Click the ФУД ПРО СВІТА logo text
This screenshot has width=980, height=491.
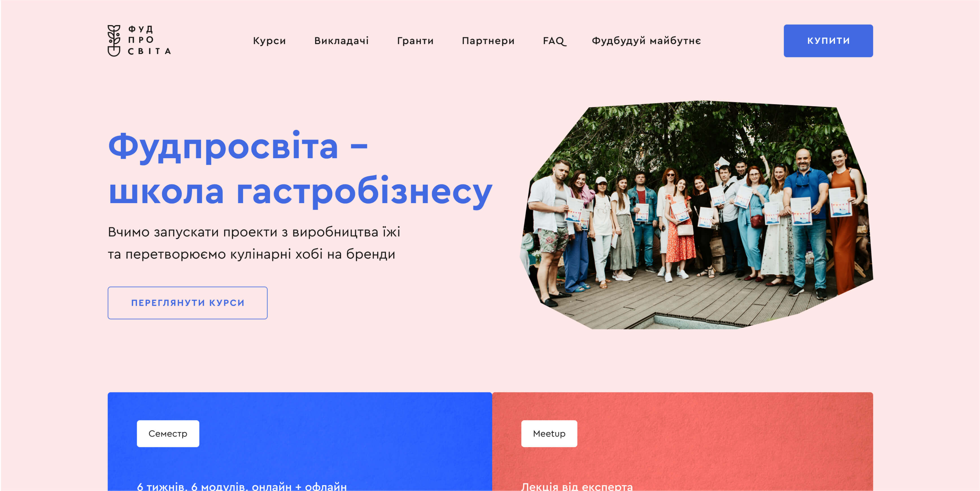[149, 40]
